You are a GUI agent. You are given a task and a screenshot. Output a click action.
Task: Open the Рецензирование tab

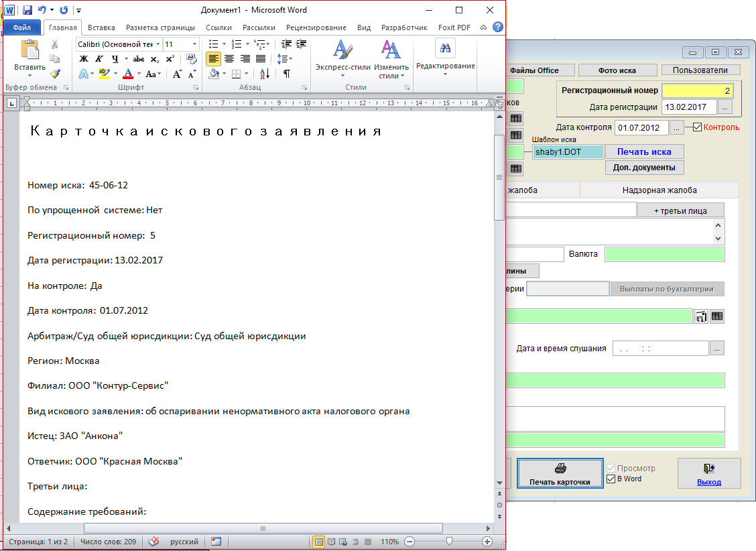(316, 27)
